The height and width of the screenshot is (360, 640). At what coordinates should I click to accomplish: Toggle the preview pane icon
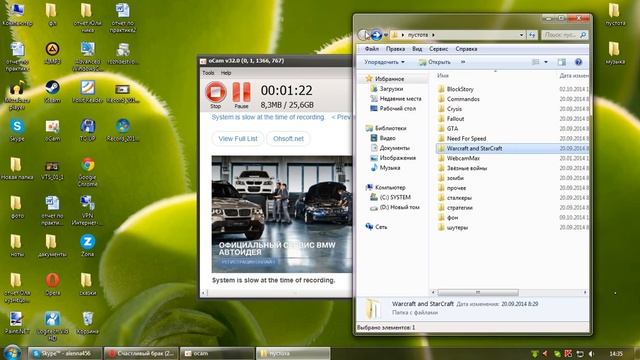[x=562, y=62]
